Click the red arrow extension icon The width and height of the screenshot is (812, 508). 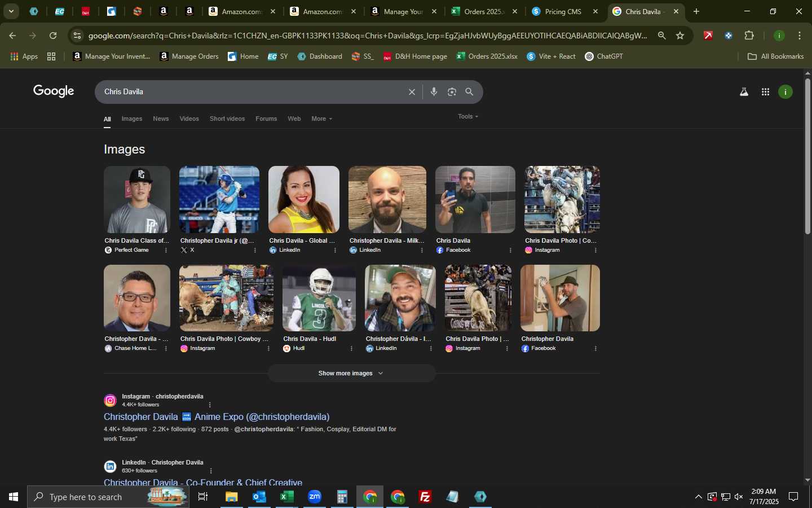point(708,36)
